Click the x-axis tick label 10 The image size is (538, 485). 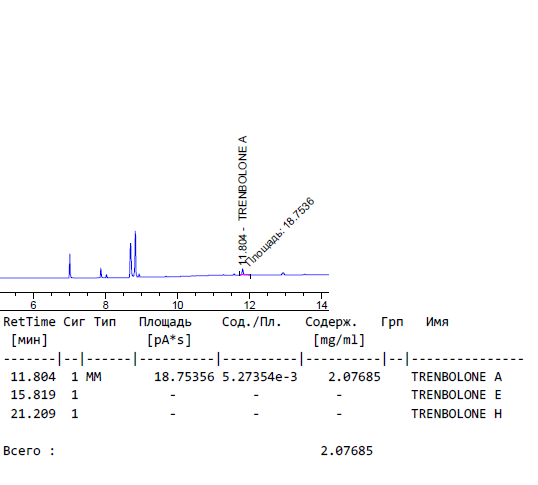coord(177,305)
